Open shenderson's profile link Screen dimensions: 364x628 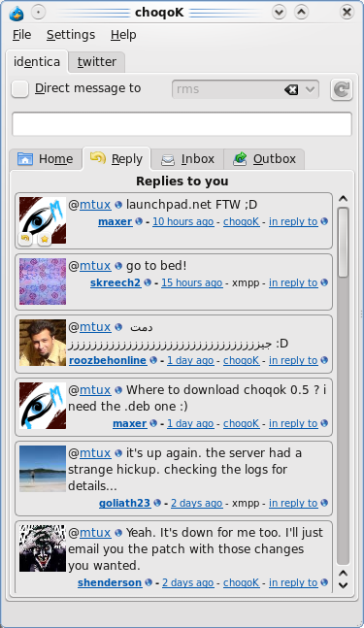pos(110,582)
